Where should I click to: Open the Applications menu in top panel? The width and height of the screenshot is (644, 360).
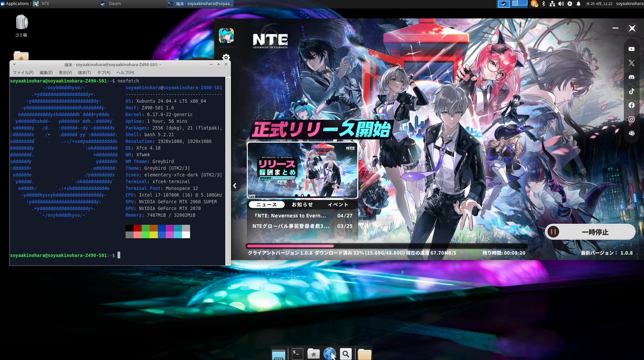[x=15, y=4]
